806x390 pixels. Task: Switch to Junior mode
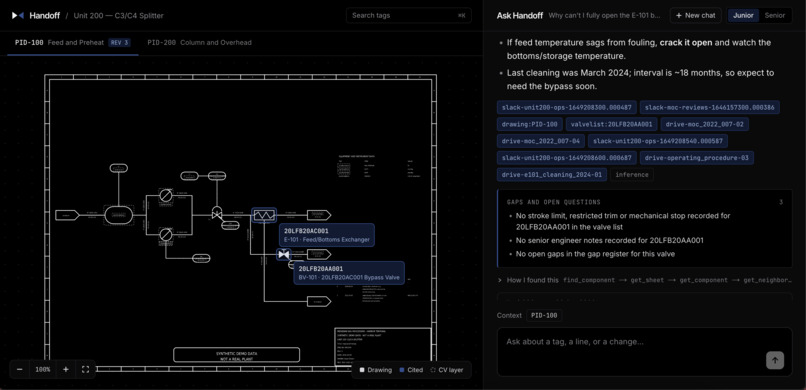click(743, 15)
